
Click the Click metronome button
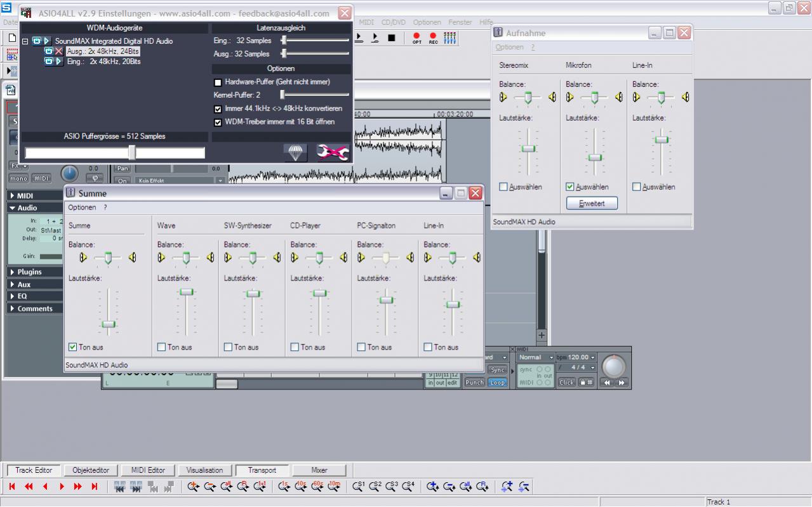(566, 383)
